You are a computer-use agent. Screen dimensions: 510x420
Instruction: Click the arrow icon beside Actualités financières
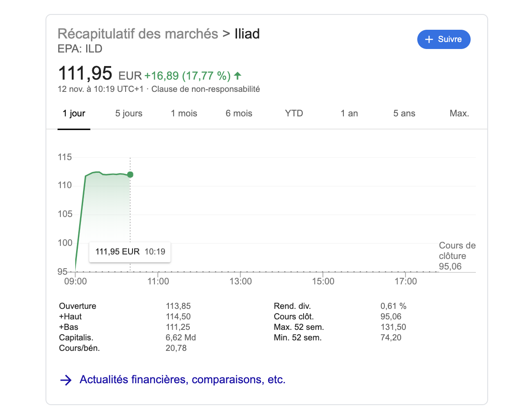click(x=66, y=380)
